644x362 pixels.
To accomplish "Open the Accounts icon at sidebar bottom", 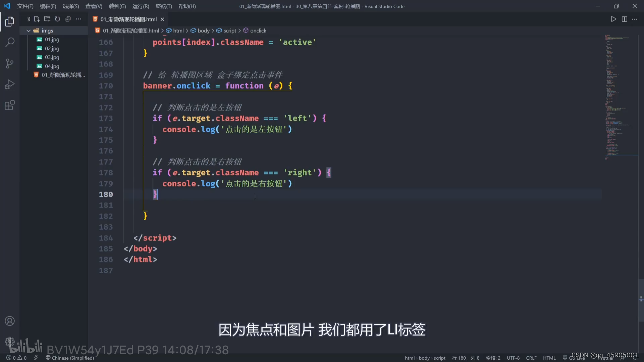I will [x=10, y=321].
